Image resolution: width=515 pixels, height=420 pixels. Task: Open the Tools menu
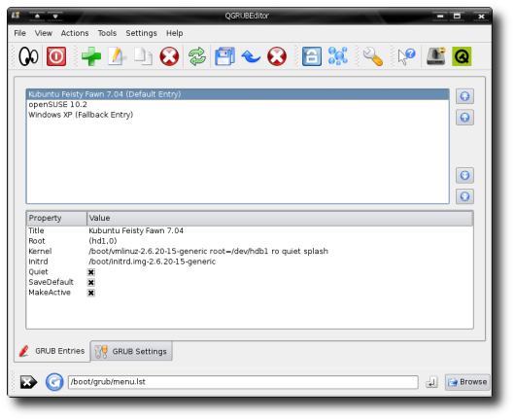click(x=107, y=33)
